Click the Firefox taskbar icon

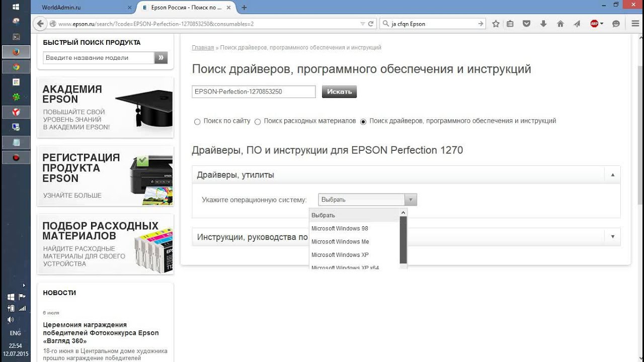(16, 52)
